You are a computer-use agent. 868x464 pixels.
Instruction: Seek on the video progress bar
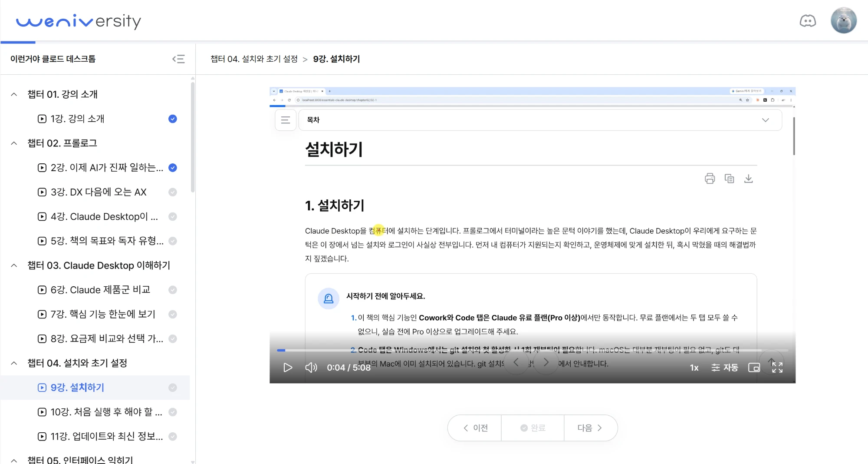tap(533, 350)
